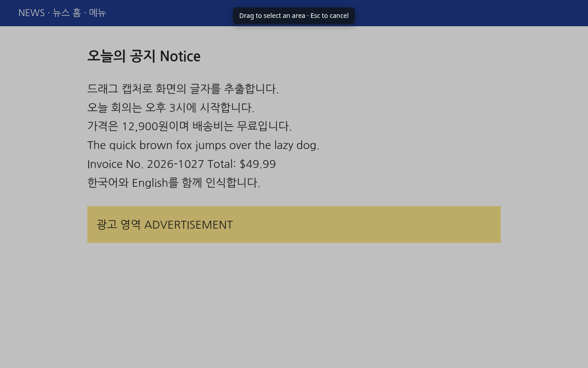Click the 뉴스 홈 header text
This screenshot has height=368, width=588.
(x=67, y=13)
